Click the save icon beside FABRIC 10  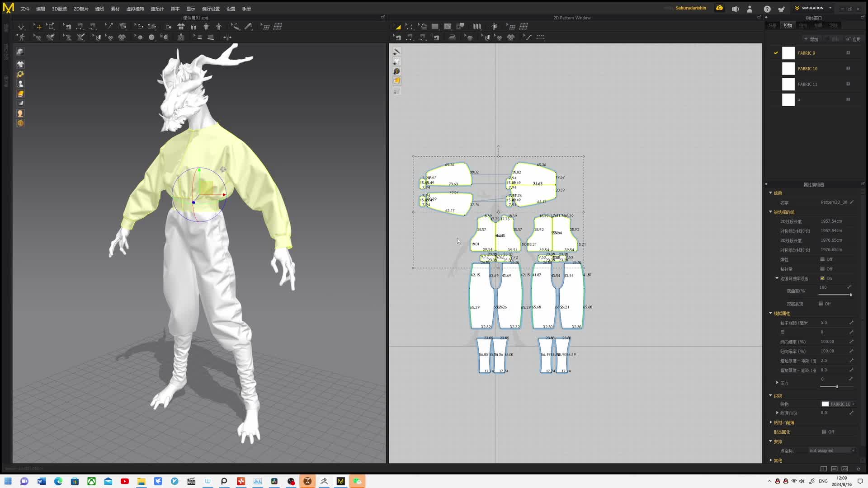(x=848, y=68)
